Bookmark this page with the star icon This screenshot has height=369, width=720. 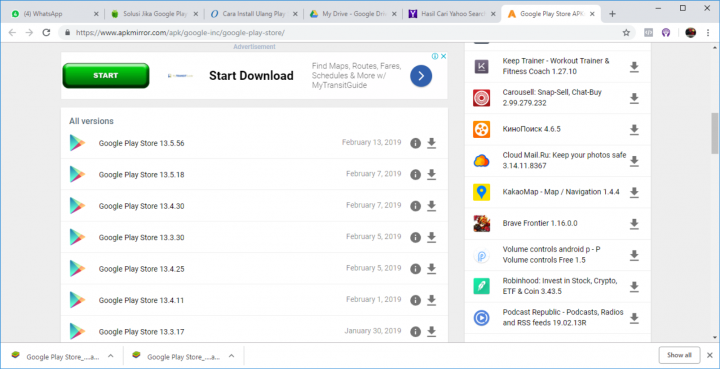626,33
